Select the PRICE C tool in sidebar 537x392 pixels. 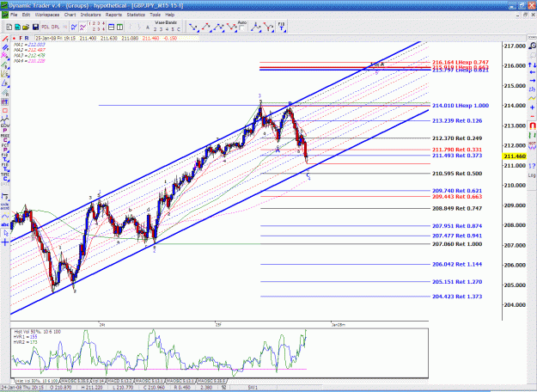tap(5, 138)
